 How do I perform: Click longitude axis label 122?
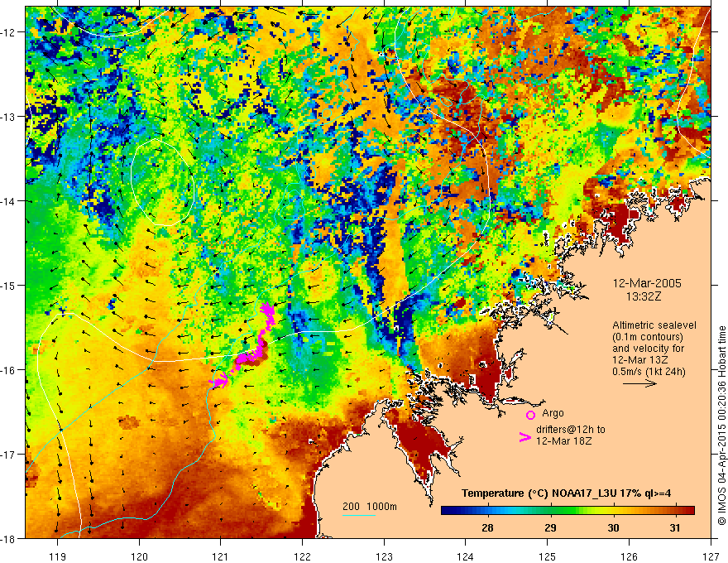tap(302, 557)
